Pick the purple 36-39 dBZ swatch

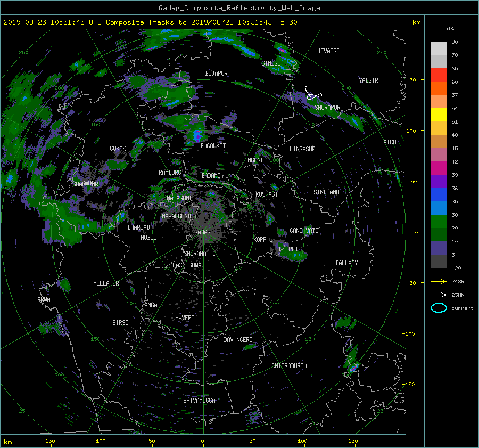pos(439,182)
